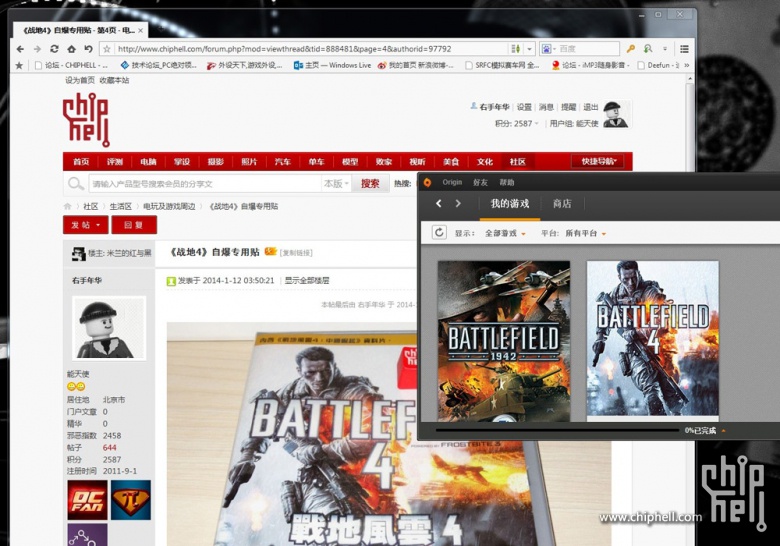
Task: Click the Baidu paw search engine icon
Action: (x=547, y=49)
